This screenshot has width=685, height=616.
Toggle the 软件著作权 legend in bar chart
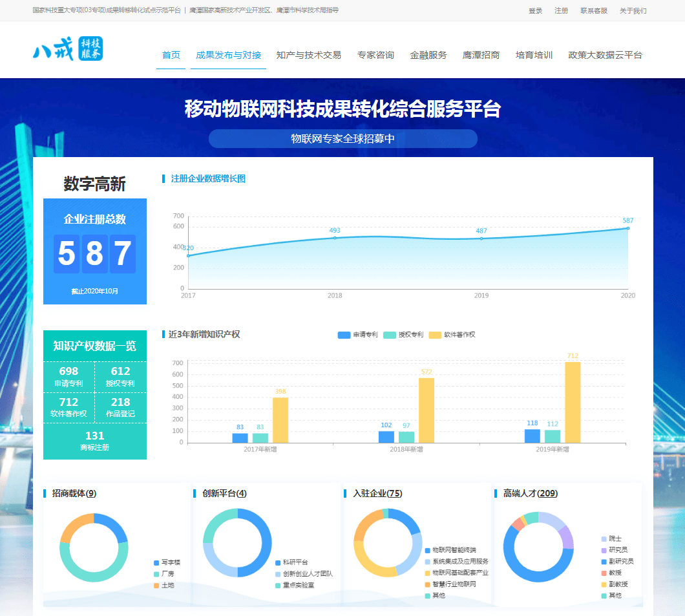pos(452,335)
